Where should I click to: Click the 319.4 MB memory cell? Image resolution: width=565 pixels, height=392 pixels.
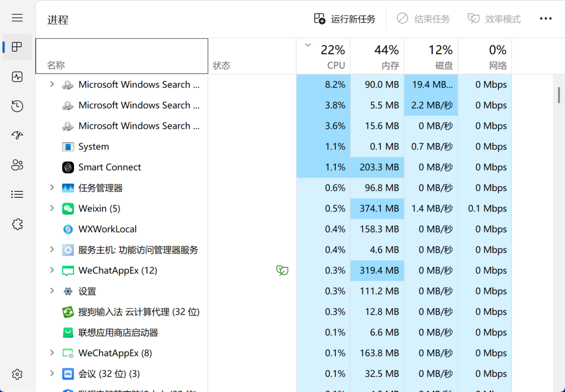pos(377,271)
